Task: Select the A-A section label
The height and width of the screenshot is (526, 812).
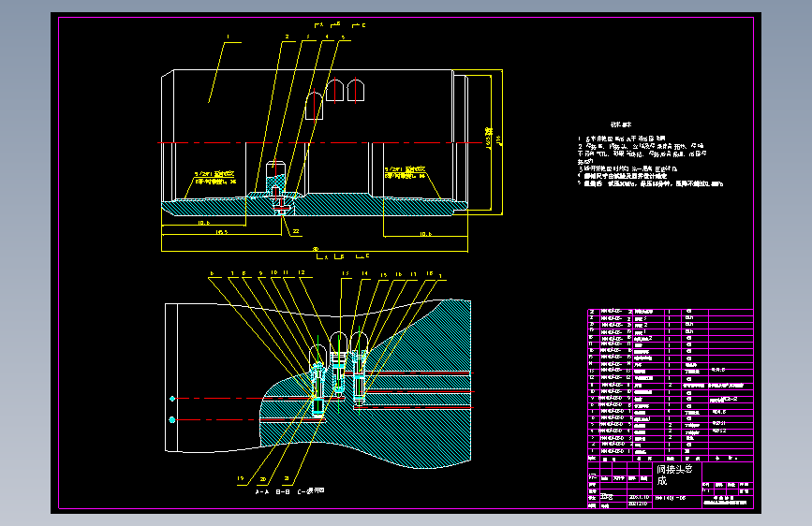Action: tap(262, 491)
